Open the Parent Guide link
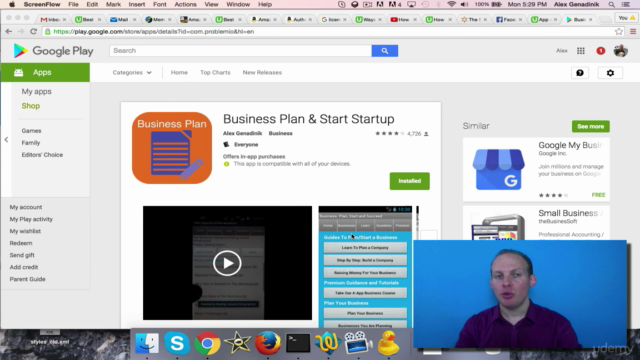This screenshot has height=360, width=640. [27, 279]
